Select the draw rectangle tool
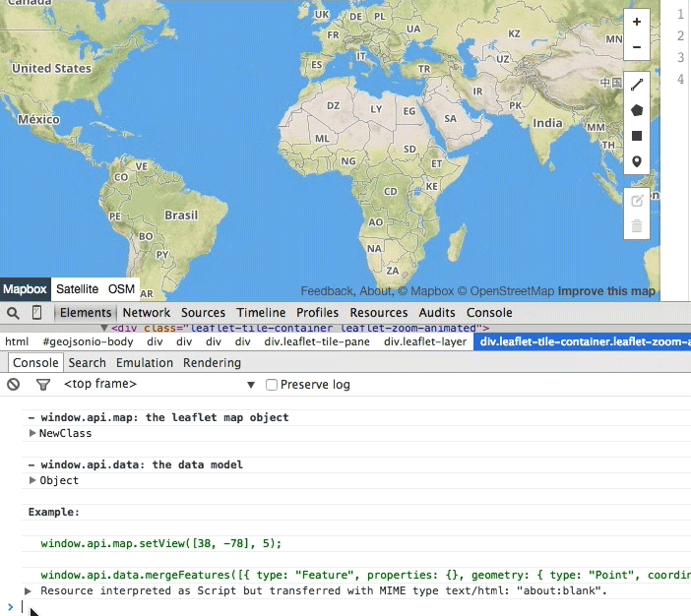 (x=636, y=136)
